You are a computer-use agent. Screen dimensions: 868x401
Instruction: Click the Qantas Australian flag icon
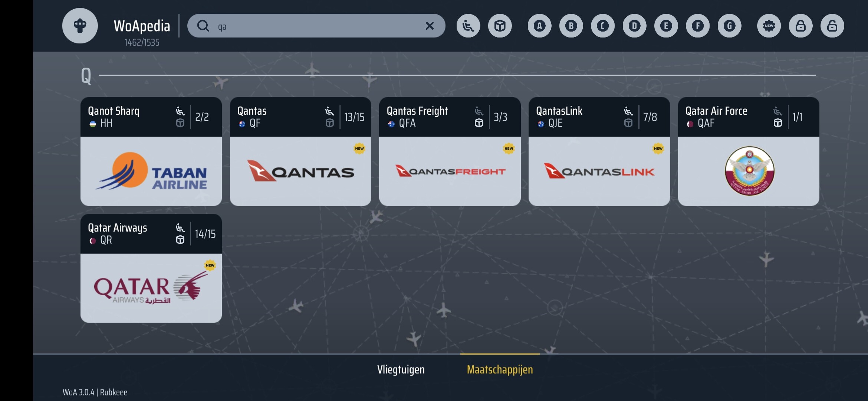click(x=242, y=124)
